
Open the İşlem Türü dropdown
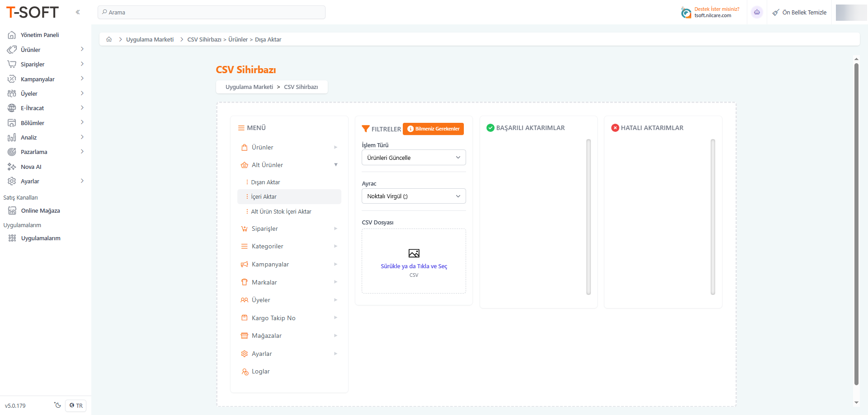point(414,158)
